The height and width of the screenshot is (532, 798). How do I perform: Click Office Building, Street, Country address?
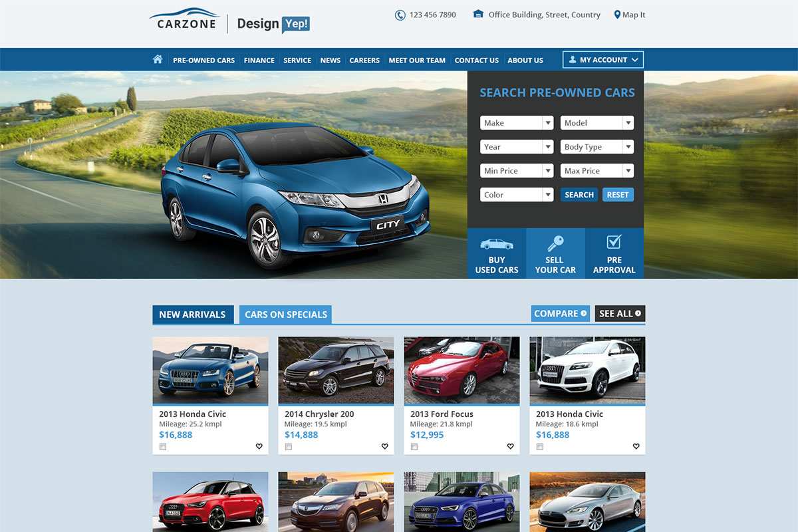544,15
